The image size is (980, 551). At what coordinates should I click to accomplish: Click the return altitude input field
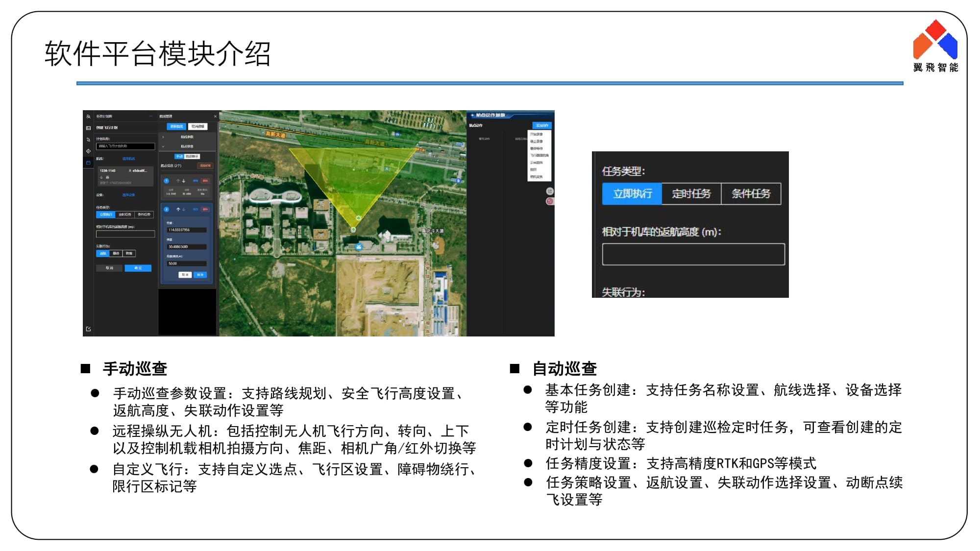pos(693,254)
